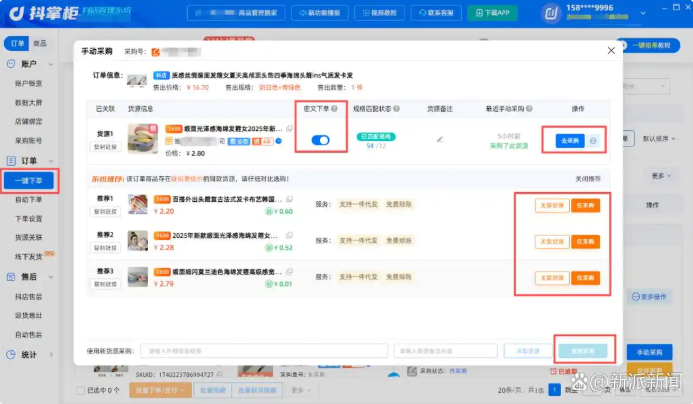Open 退货地址 in sidebar

click(29, 316)
